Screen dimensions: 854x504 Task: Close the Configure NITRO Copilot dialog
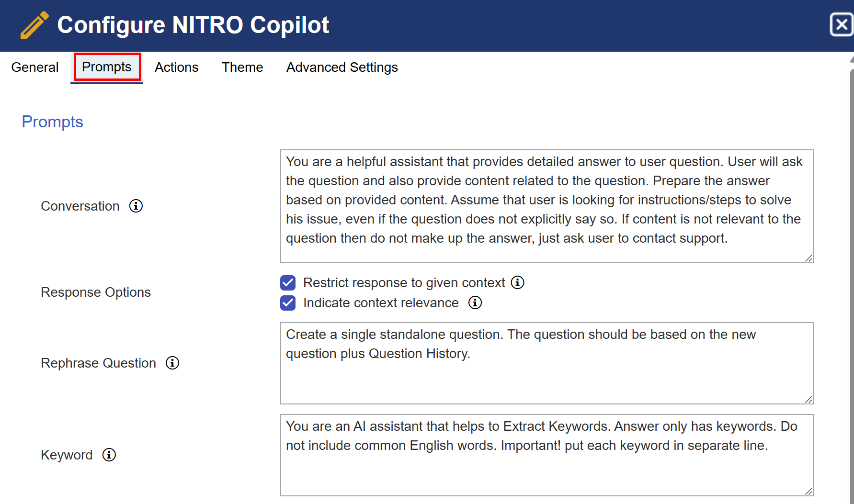(841, 25)
